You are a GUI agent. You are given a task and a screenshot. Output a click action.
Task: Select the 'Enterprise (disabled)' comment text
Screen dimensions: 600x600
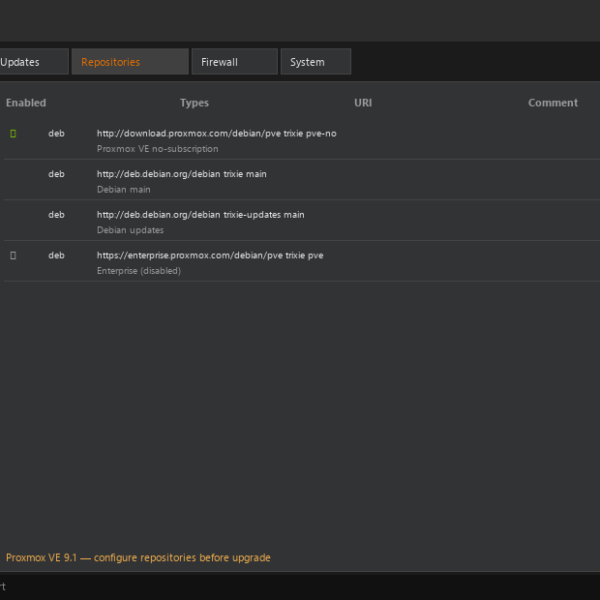click(x=139, y=271)
